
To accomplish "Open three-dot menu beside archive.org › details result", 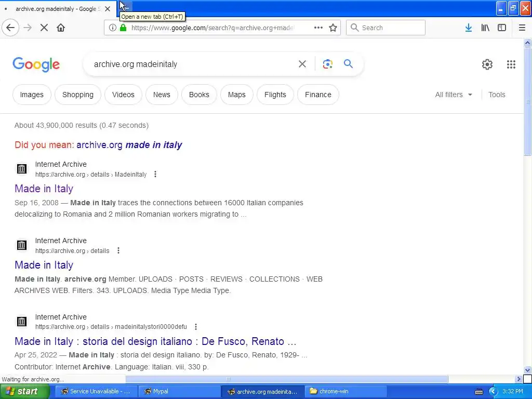I will click(x=118, y=251).
